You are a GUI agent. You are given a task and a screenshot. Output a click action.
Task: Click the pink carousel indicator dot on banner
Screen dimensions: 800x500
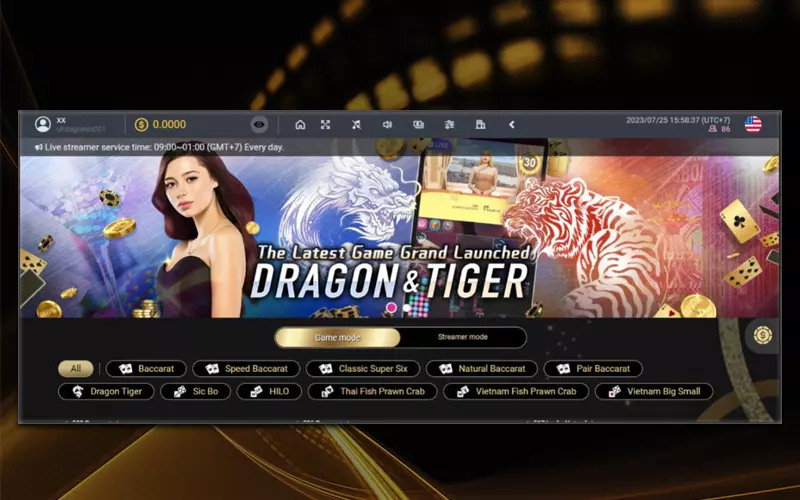click(391, 307)
